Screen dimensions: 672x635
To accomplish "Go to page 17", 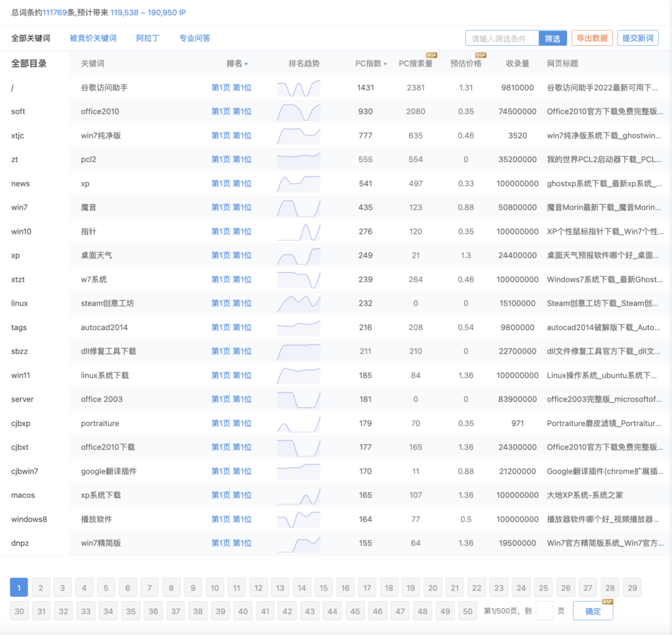I will point(367,588).
